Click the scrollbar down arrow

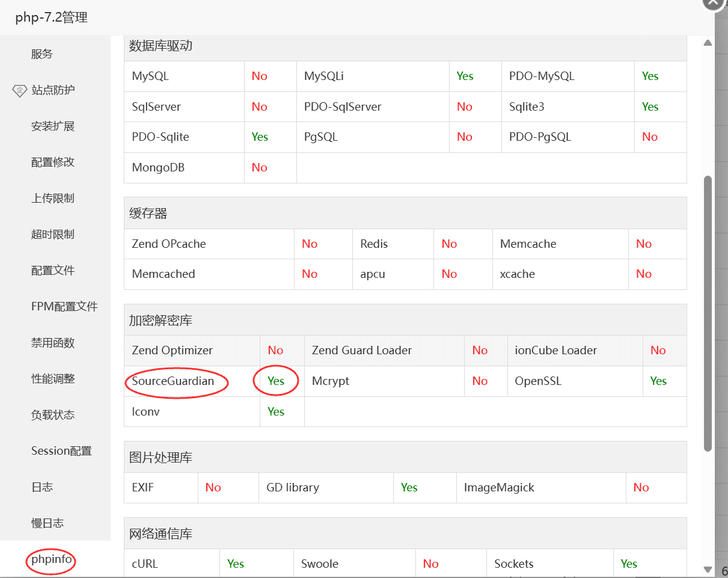coord(708,570)
